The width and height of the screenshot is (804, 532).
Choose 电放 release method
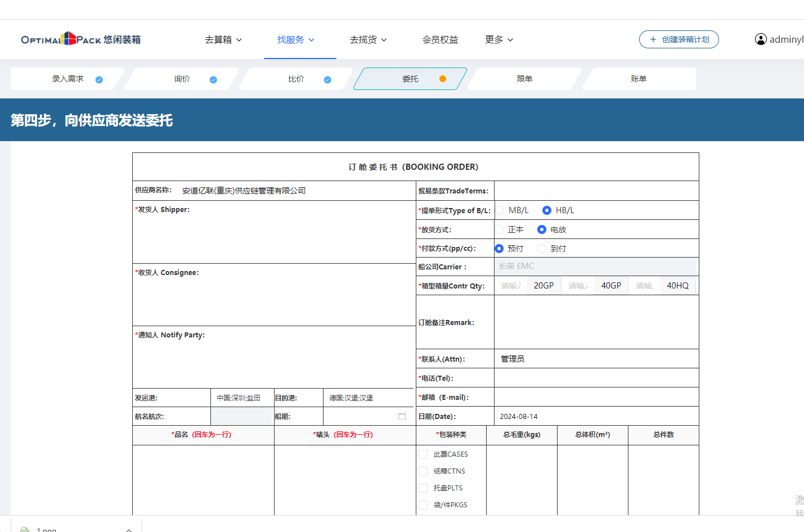[542, 229]
